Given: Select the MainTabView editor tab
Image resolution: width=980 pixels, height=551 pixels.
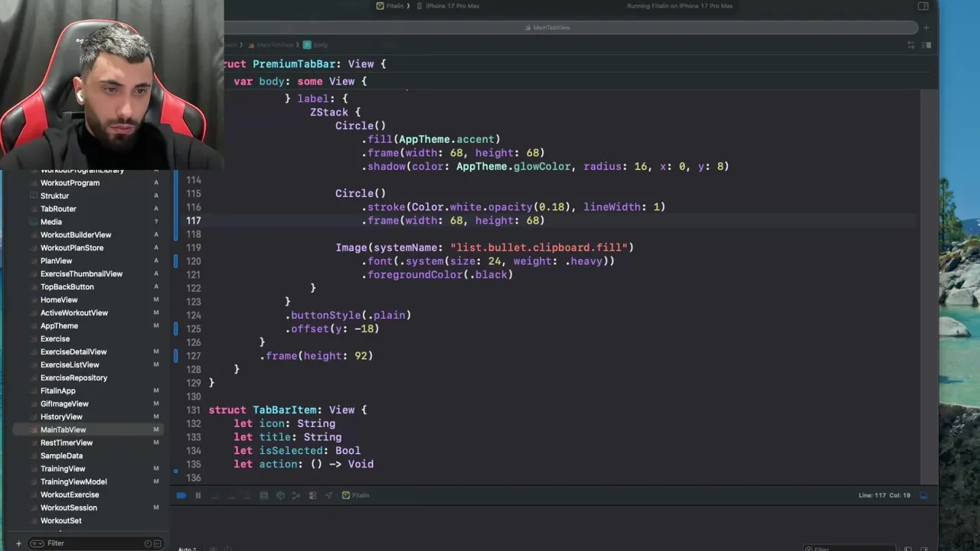Looking at the screenshot, I should click(x=547, y=28).
